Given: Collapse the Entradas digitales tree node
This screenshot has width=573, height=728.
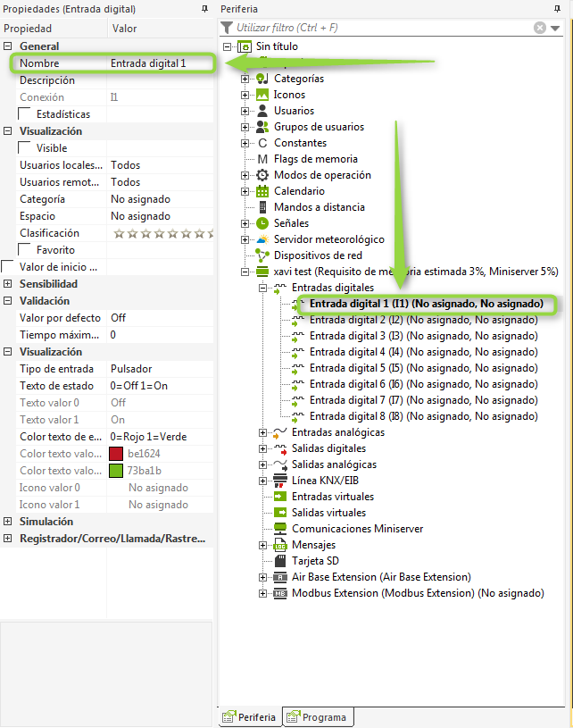Looking at the screenshot, I should click(x=263, y=288).
